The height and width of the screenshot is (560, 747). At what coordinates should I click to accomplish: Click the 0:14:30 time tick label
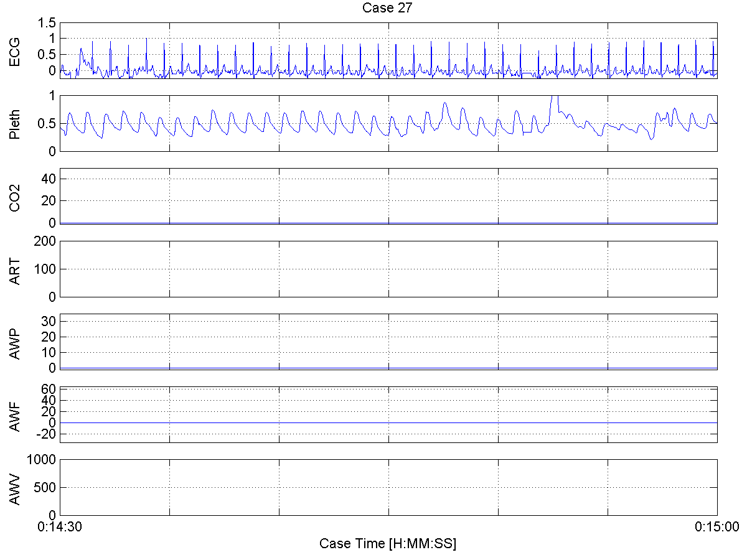[x=60, y=526]
